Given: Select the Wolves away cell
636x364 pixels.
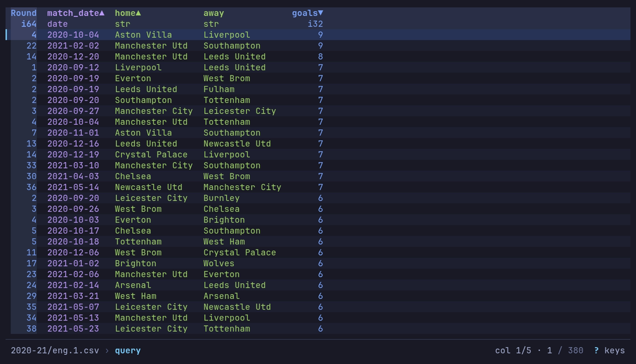Looking at the screenshot, I should pos(219,263).
